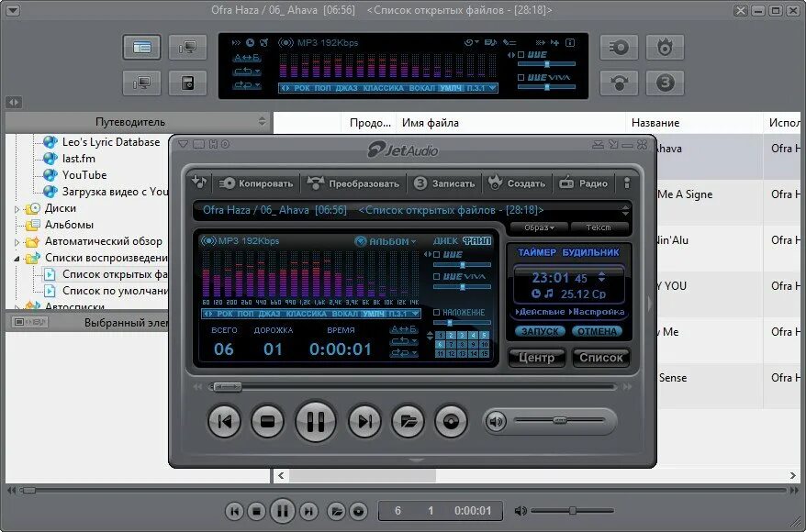Click the bottom bar stop button in main window

click(256, 511)
